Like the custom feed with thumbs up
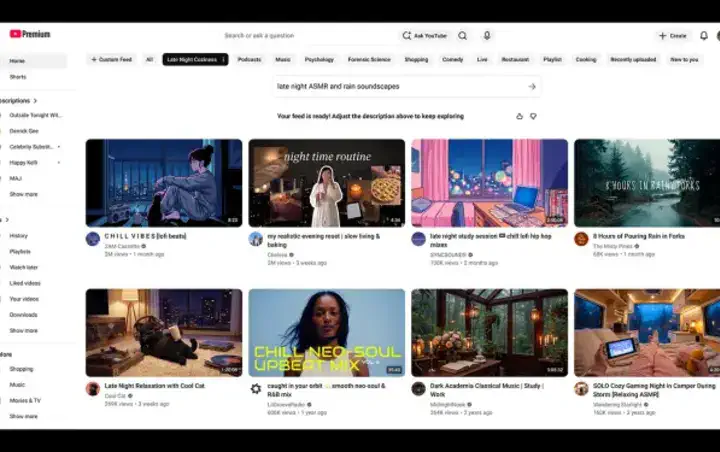The width and height of the screenshot is (720, 452). [519, 116]
